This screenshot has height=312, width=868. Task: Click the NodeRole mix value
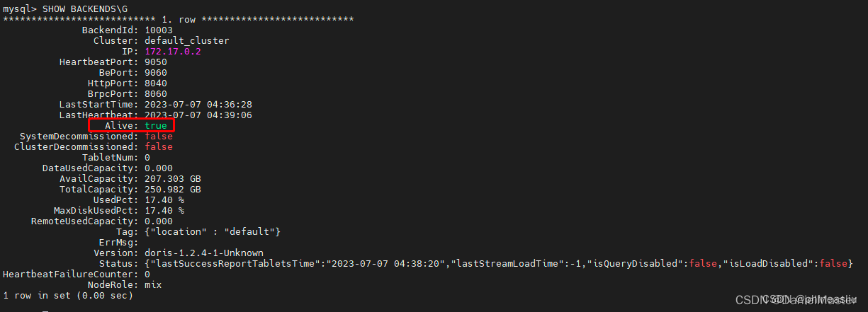pos(152,284)
